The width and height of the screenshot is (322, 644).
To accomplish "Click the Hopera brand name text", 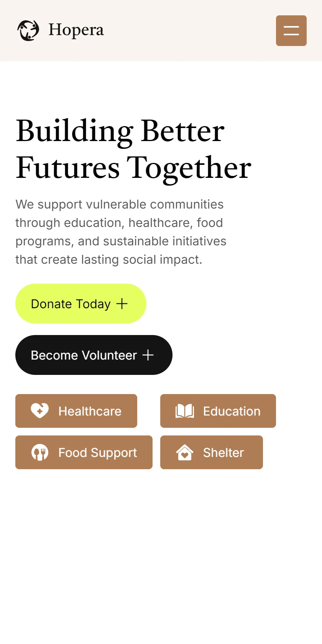I will pyautogui.click(x=76, y=30).
